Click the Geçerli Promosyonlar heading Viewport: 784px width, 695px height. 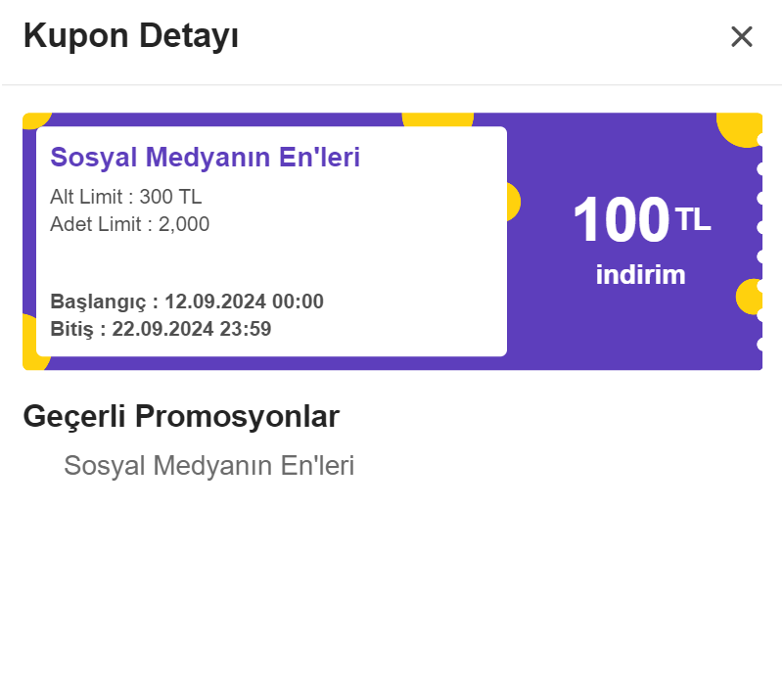181,417
